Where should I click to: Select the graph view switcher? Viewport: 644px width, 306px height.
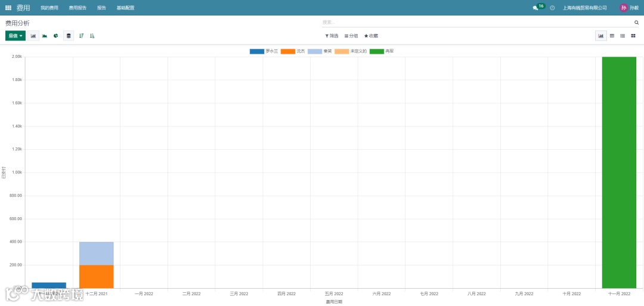pyautogui.click(x=601, y=36)
